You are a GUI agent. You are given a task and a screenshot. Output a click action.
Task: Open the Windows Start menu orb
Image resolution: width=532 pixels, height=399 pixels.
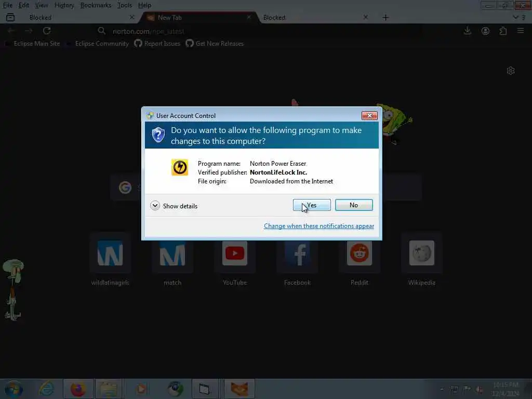tap(14, 389)
